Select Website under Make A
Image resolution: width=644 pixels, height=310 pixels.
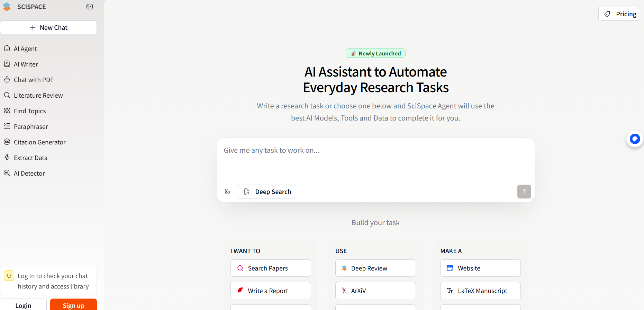480,268
